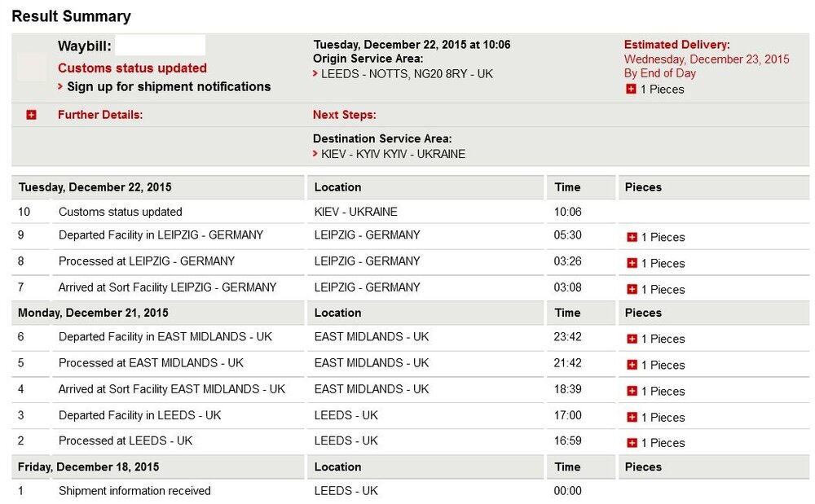Click the Customs status updated heading
Screen dimensions: 815x504
pyautogui.click(x=132, y=68)
